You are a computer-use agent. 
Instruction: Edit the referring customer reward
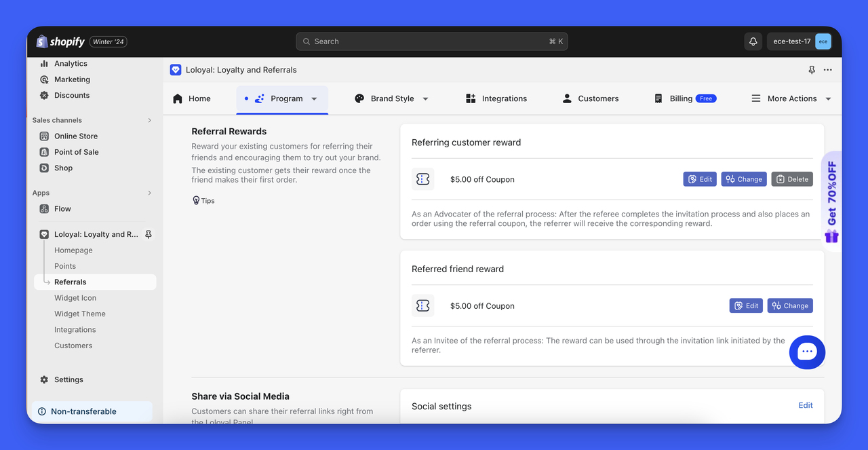coord(700,179)
